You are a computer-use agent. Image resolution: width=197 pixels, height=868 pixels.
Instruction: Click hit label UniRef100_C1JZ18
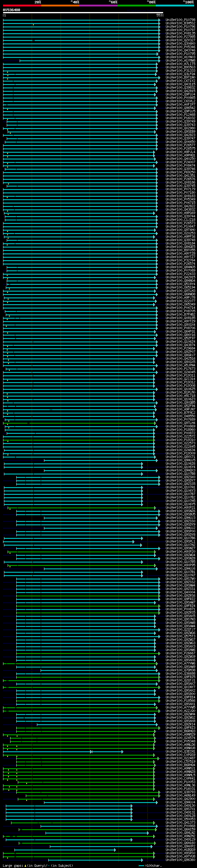180,220
